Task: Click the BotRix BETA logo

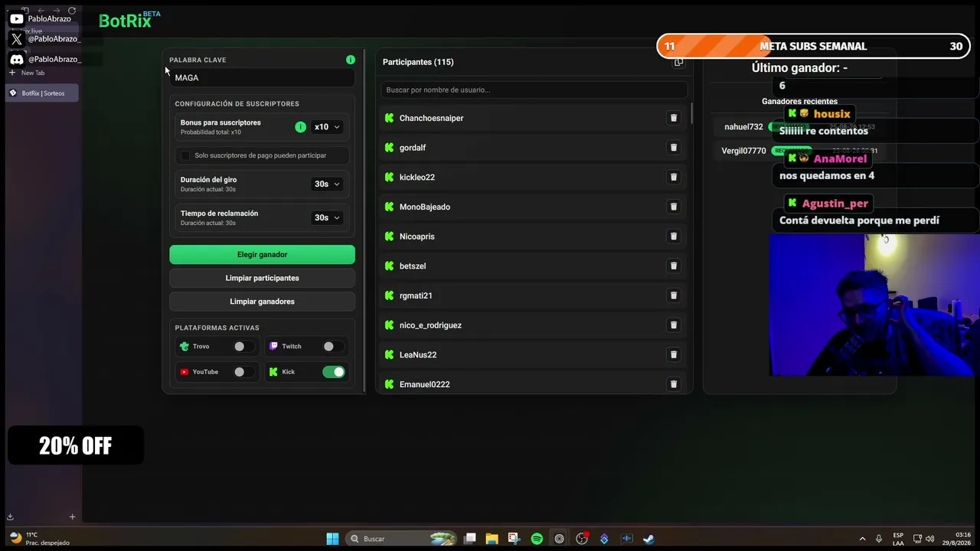Action: click(x=129, y=20)
